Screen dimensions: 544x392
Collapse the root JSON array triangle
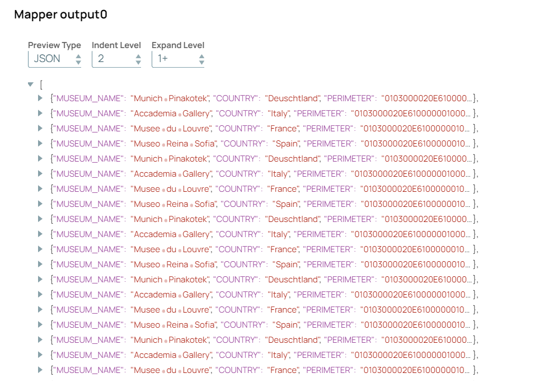point(30,84)
